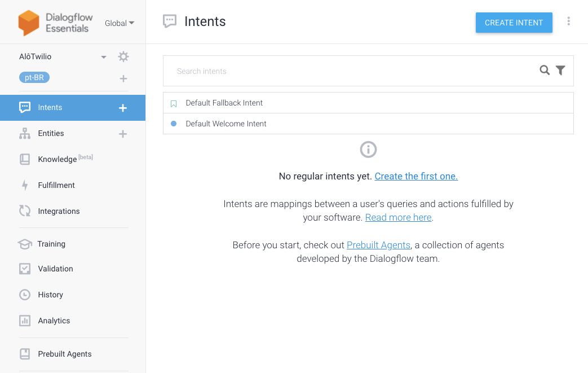Open Default Welcome Intent row
The image size is (588, 373).
368,124
